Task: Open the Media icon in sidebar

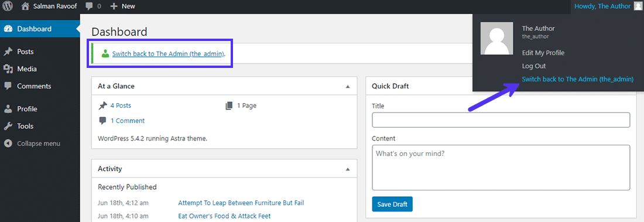Action: (8, 69)
